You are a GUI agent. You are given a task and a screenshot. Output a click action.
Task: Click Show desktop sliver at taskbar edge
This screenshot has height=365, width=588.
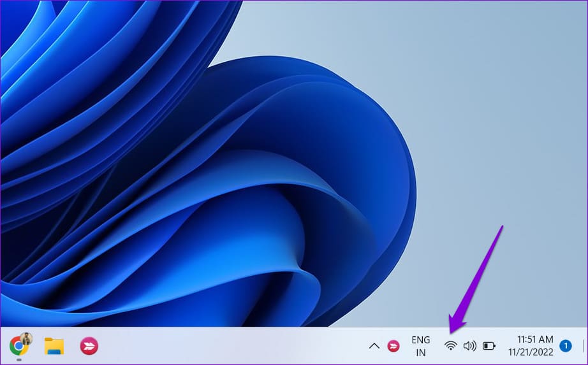point(584,345)
